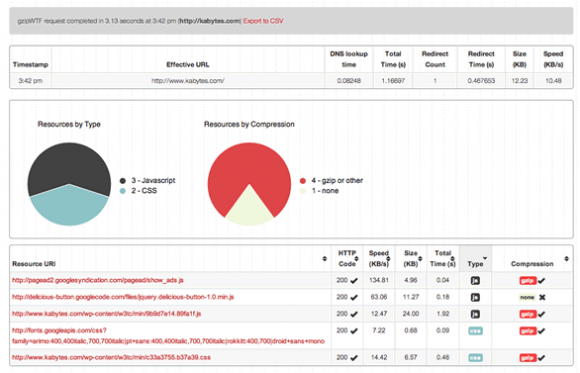
Task: Open the fonts.googleapis.com css link
Action: 168,336
